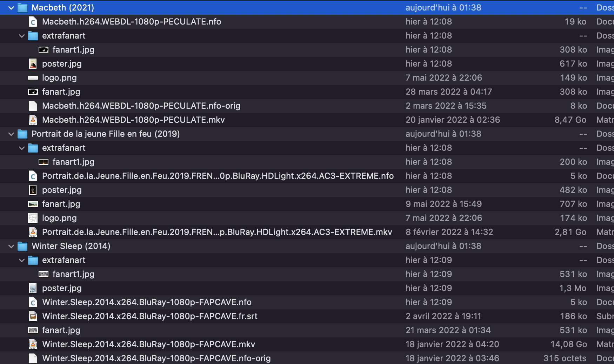The image size is (614, 364).
Task: Select the Portrait...AC3-EXTREME.nfo file name
Action: [x=218, y=176]
